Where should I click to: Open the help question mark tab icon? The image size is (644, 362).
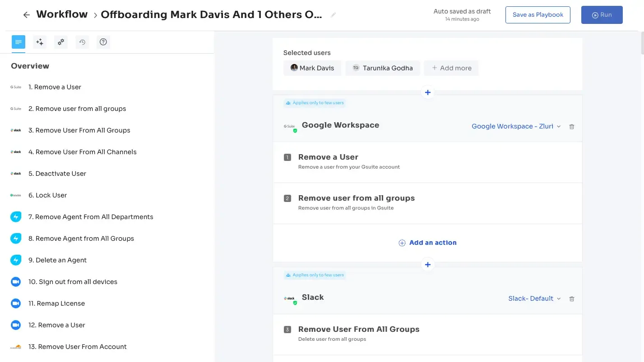coord(103,42)
